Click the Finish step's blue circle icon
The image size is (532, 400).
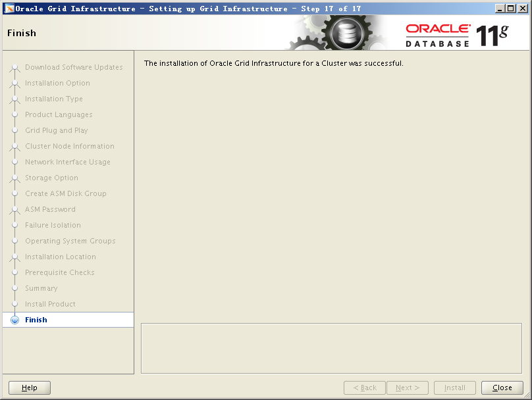point(14,320)
